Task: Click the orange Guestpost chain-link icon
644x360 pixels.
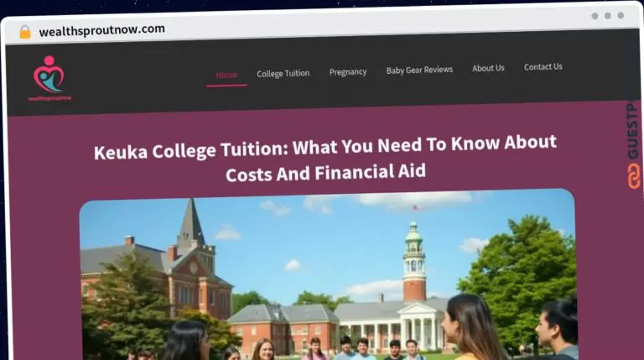Action: (x=634, y=176)
